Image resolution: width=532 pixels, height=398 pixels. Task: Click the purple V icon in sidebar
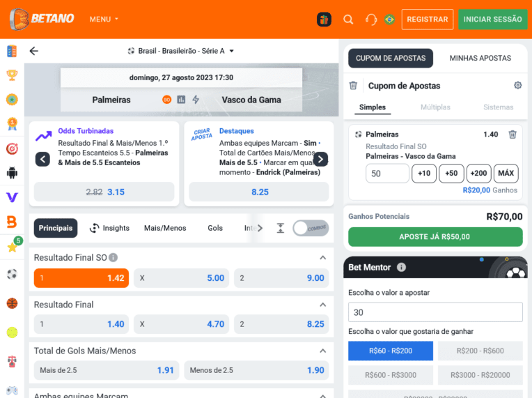[x=12, y=197]
